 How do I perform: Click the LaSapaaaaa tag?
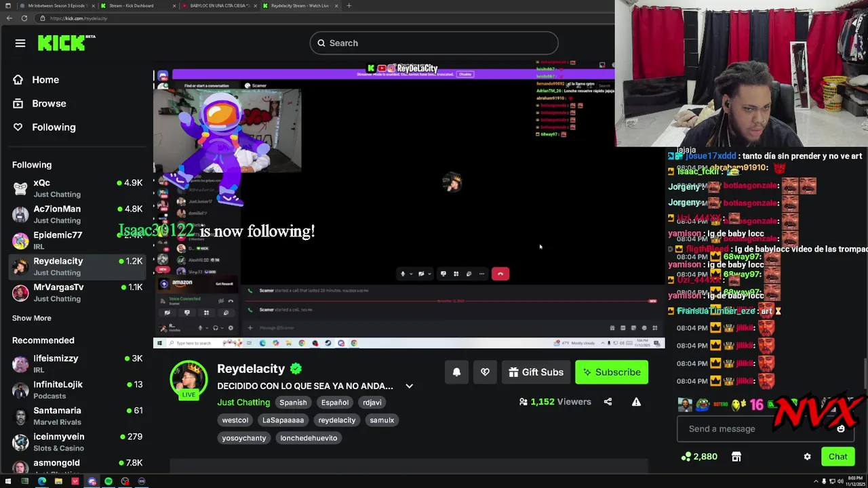[283, 420]
